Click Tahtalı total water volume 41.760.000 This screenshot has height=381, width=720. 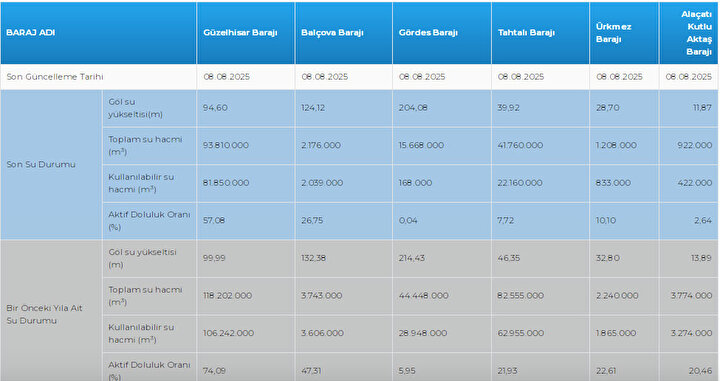pos(520,145)
